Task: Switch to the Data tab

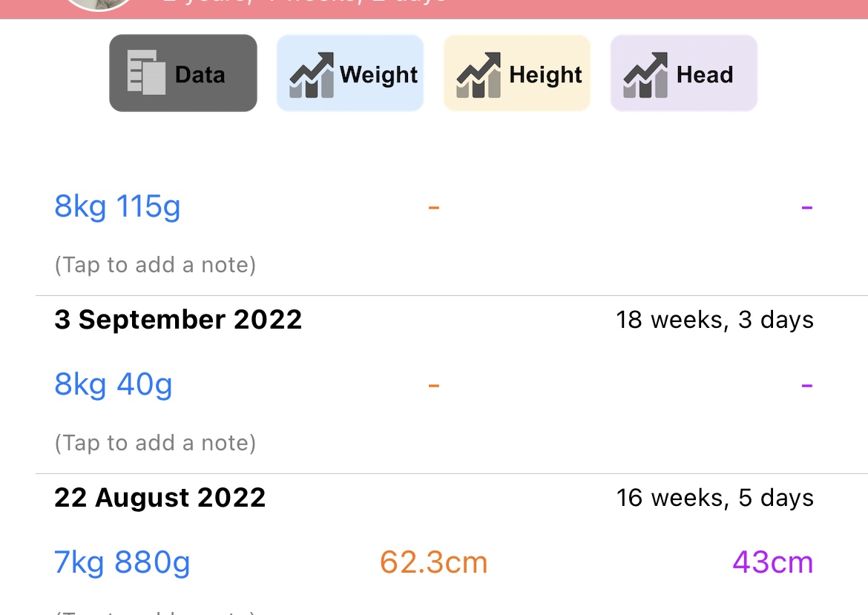Action: coord(183,73)
